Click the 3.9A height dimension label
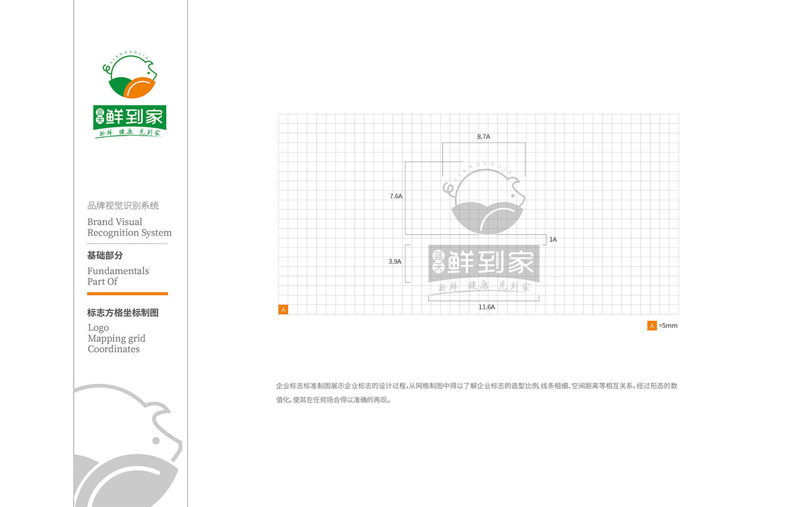The height and width of the screenshot is (507, 812). (x=395, y=262)
